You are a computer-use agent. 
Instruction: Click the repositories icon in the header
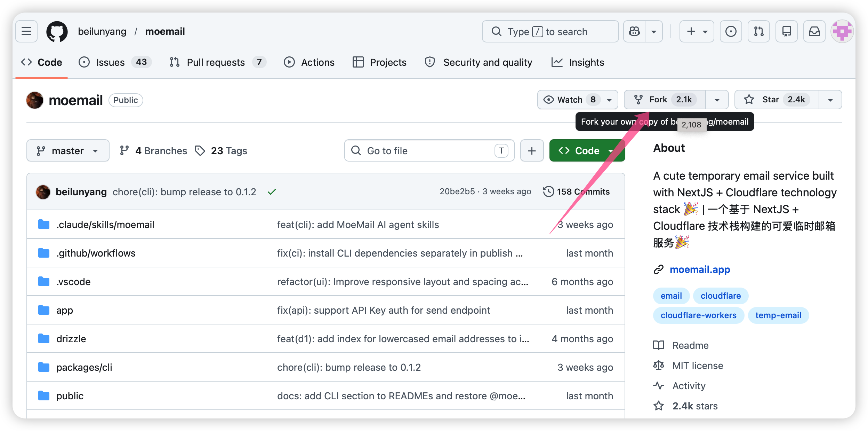786,31
